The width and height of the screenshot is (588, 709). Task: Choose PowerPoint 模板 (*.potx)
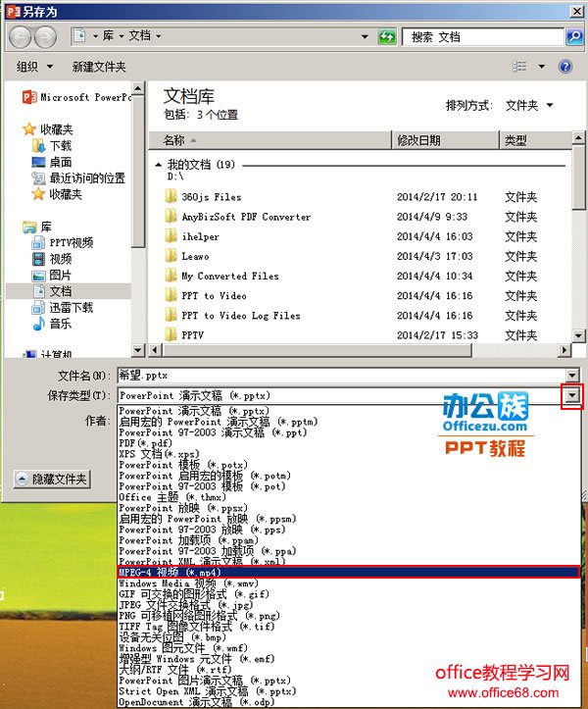click(x=349, y=465)
